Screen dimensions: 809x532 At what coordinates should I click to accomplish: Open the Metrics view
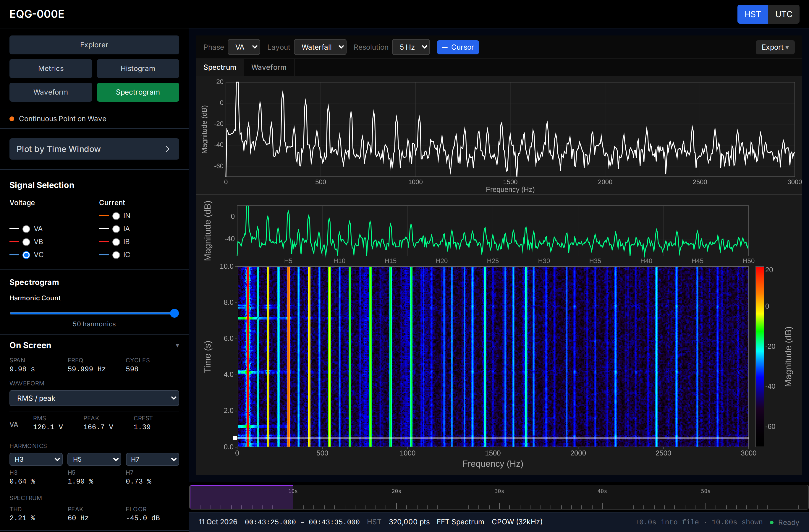(51, 68)
